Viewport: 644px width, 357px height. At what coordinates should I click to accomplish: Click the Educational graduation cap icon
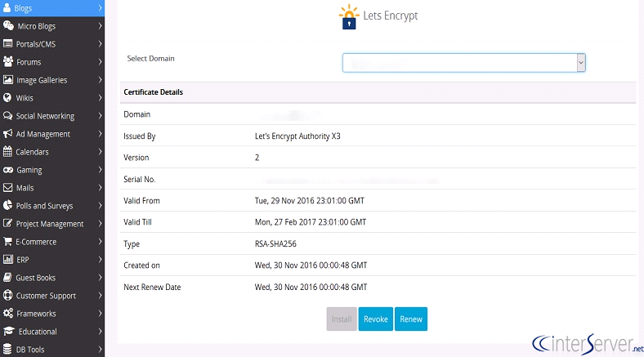click(9, 331)
